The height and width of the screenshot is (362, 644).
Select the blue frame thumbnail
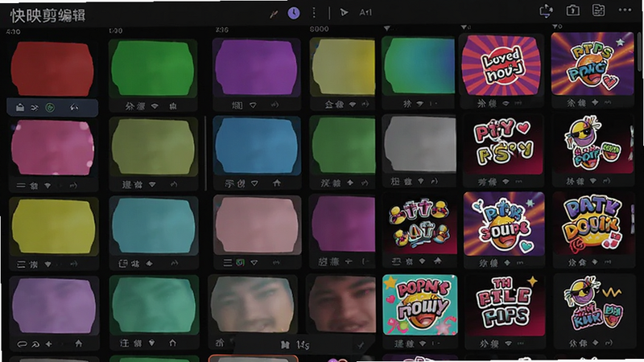click(x=257, y=146)
